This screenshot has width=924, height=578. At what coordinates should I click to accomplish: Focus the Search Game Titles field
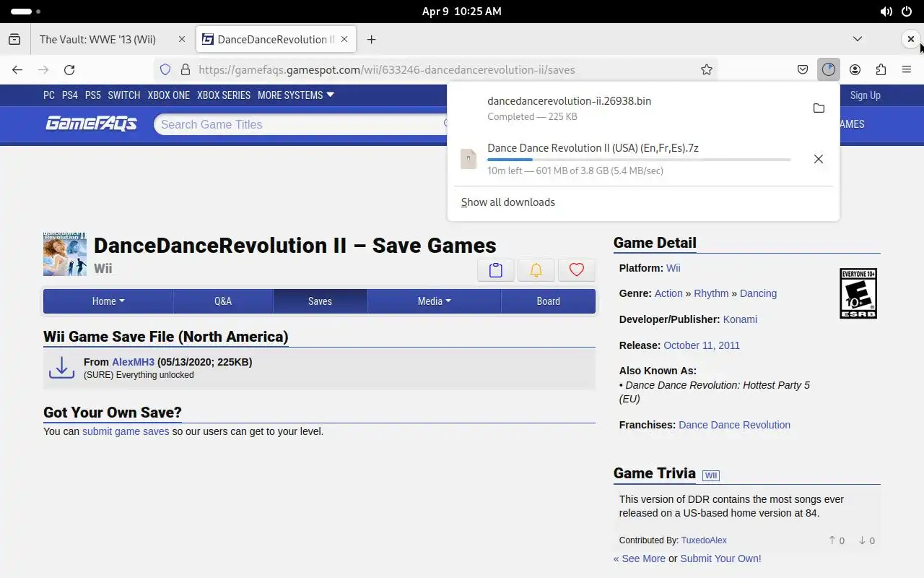(300, 124)
